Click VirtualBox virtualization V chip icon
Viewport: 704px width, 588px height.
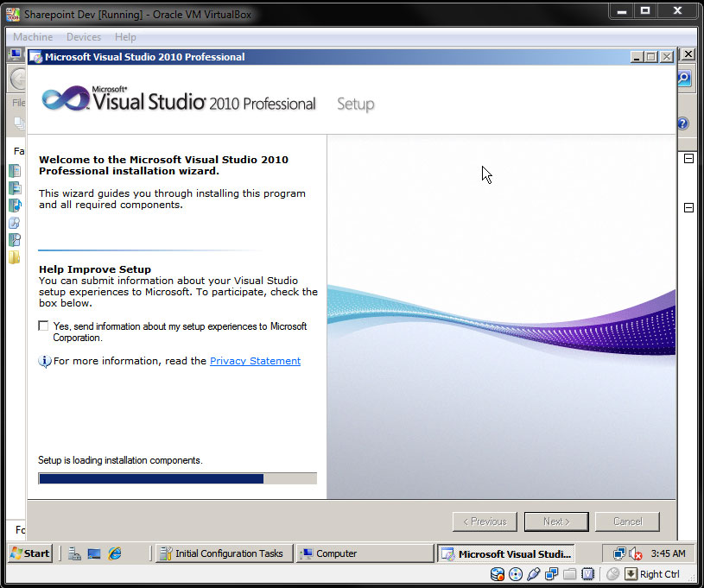pos(587,574)
